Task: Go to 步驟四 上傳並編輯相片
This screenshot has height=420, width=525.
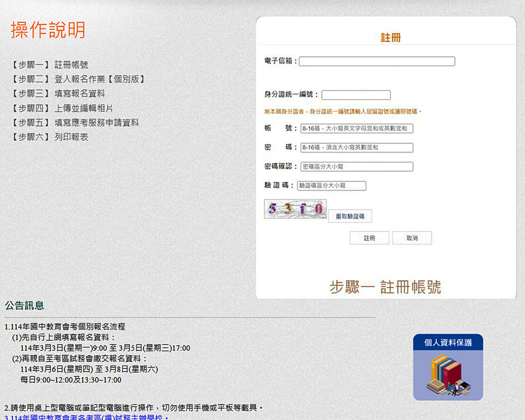Action: click(63, 108)
